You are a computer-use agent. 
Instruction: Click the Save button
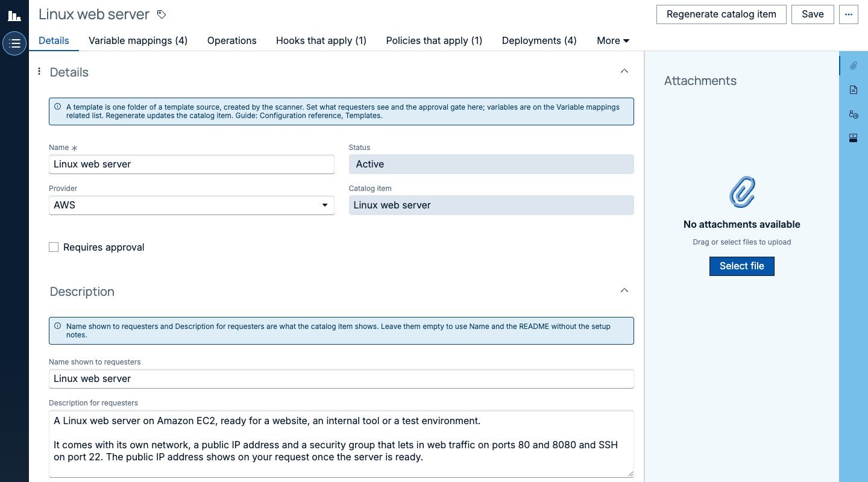[x=813, y=14]
